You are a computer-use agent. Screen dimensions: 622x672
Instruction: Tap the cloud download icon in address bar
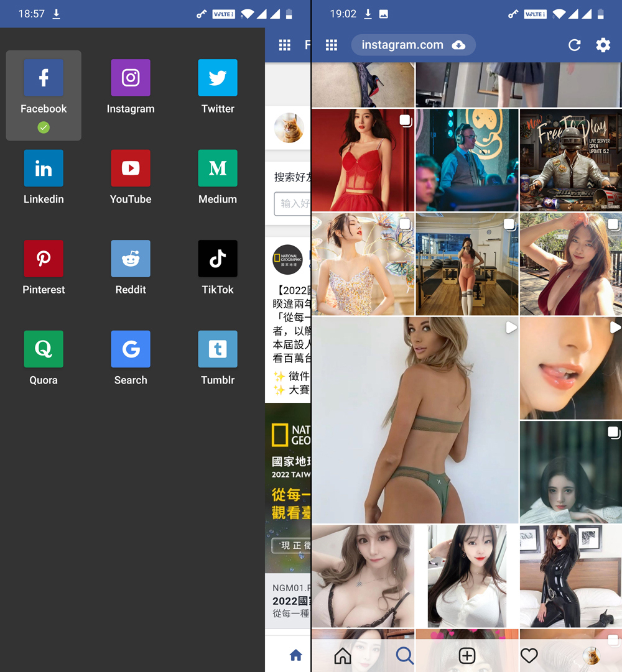(458, 45)
